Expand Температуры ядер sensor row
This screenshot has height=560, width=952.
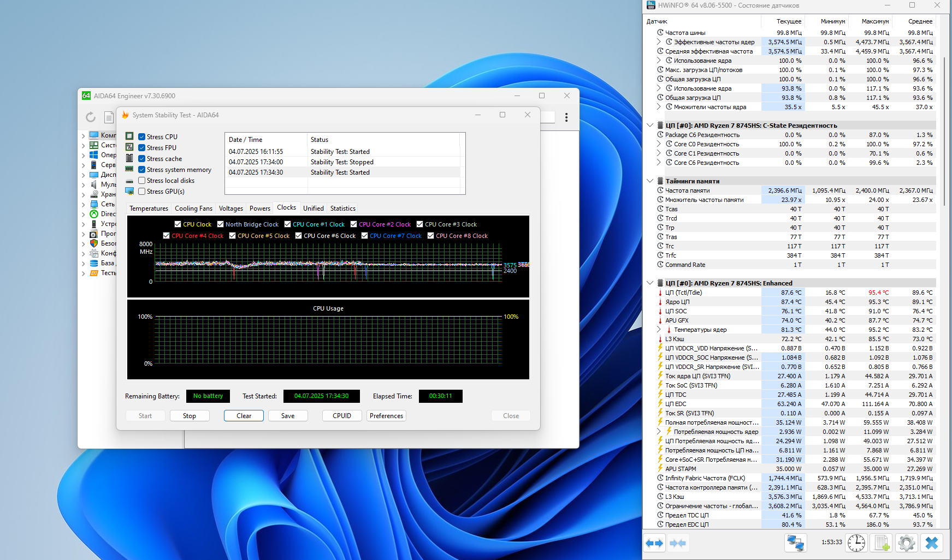click(659, 330)
